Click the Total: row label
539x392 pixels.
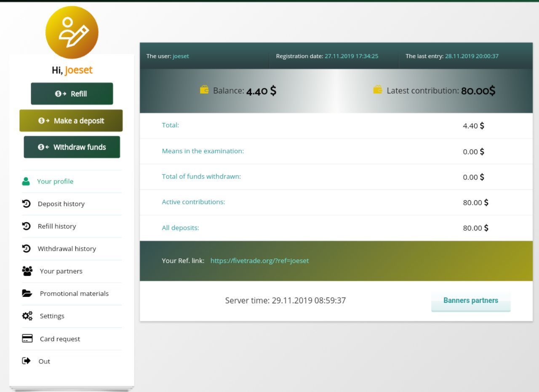click(171, 125)
